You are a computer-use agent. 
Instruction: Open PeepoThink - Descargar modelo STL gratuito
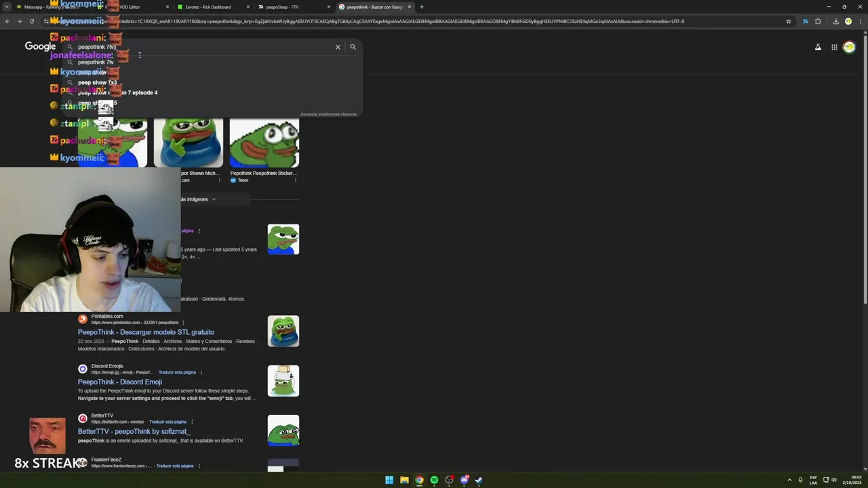(146, 332)
